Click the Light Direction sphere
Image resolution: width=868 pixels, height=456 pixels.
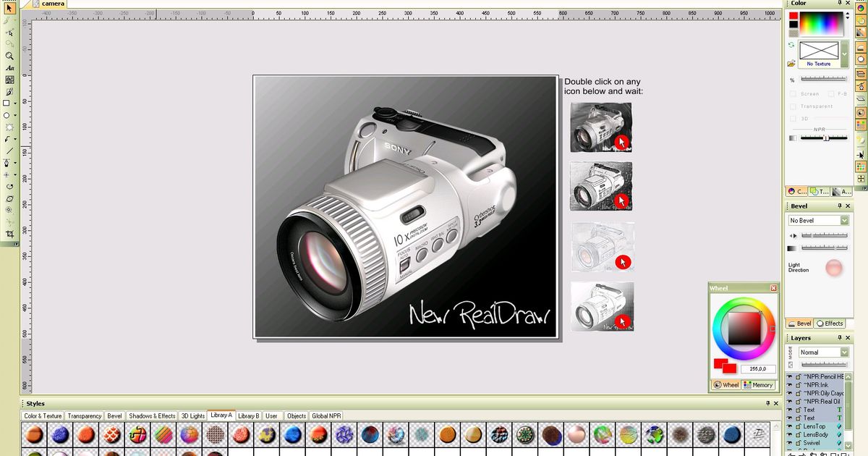click(x=834, y=268)
